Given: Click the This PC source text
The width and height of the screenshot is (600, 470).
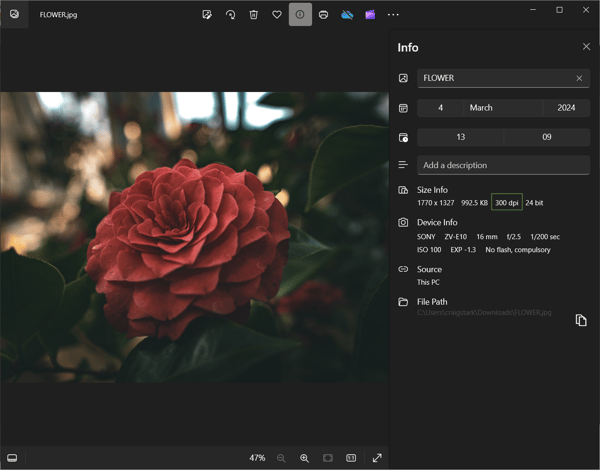Looking at the screenshot, I should [428, 282].
